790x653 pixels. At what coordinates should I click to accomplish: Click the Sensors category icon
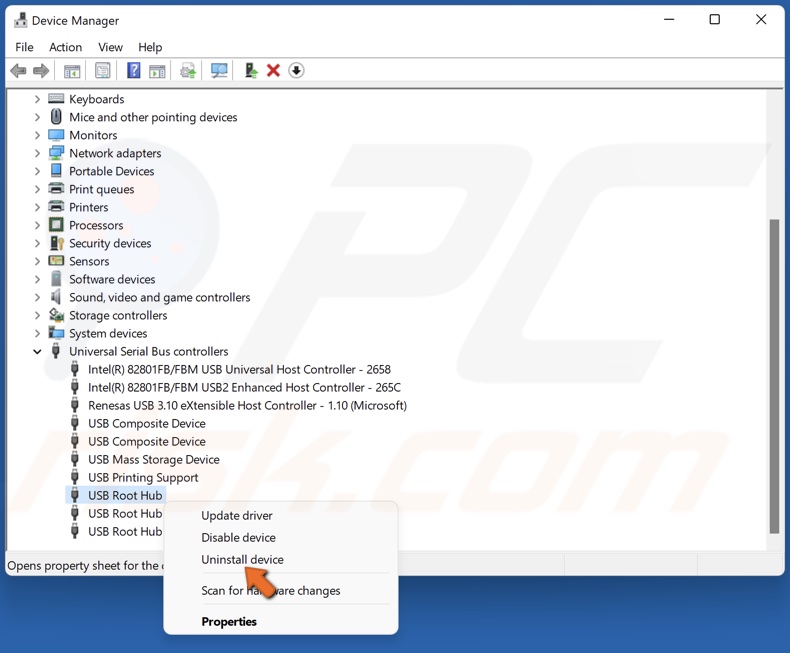56,260
